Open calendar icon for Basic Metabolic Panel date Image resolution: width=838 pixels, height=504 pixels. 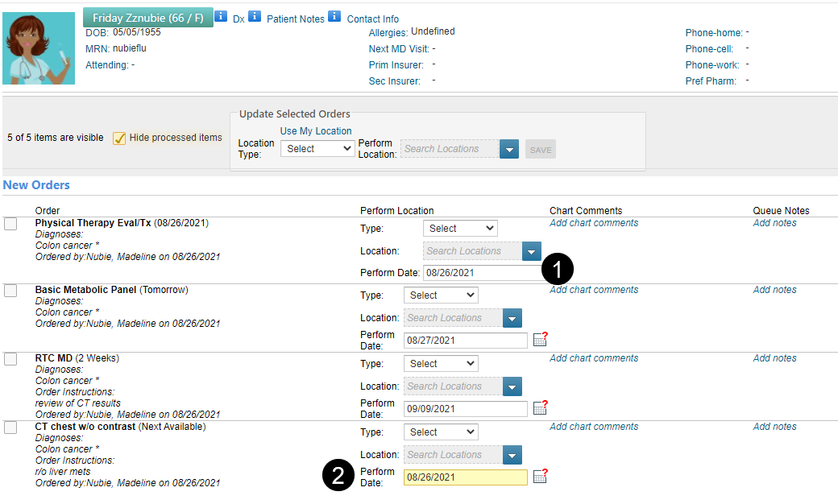pos(540,340)
